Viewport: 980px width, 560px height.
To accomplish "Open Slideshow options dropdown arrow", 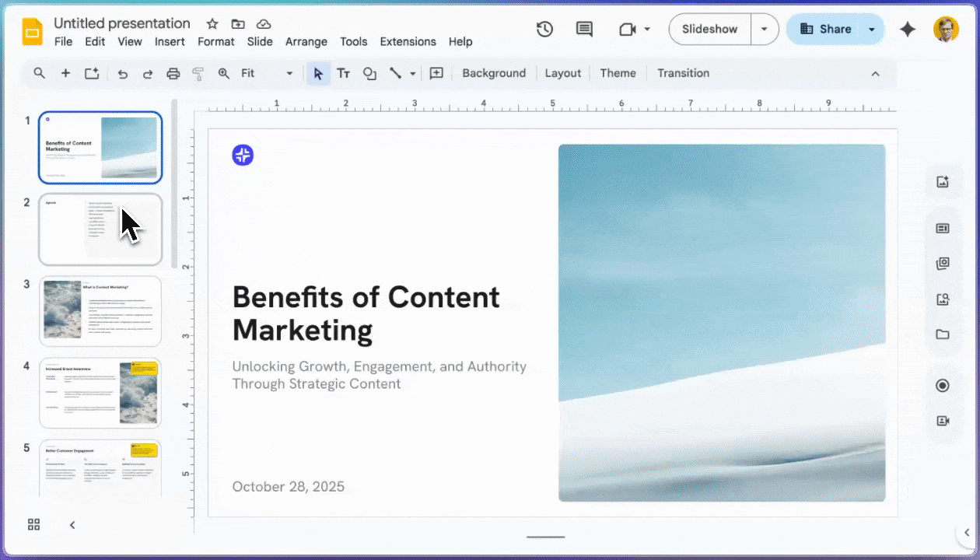I will [x=764, y=30].
